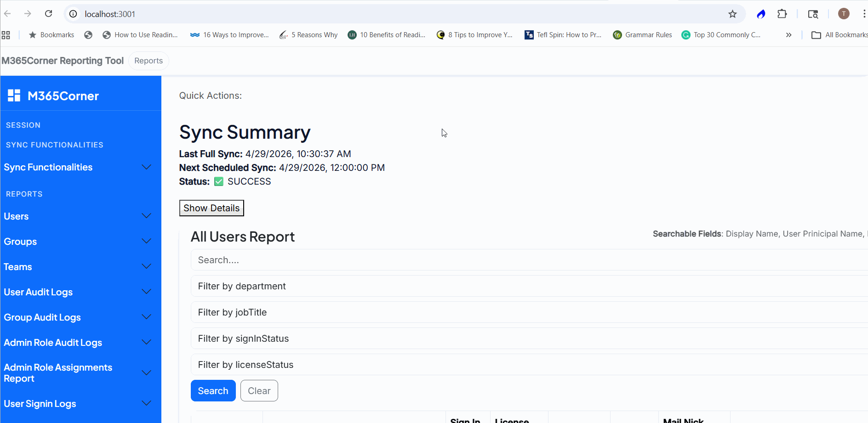The image size is (868, 423).
Task: Open the user profile avatar icon
Action: click(x=843, y=14)
